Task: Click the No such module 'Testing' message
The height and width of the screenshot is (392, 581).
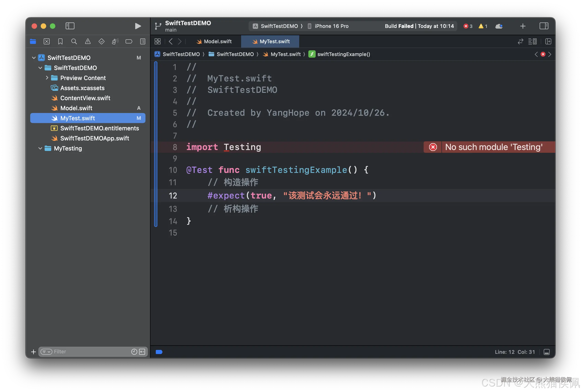Action: point(494,147)
